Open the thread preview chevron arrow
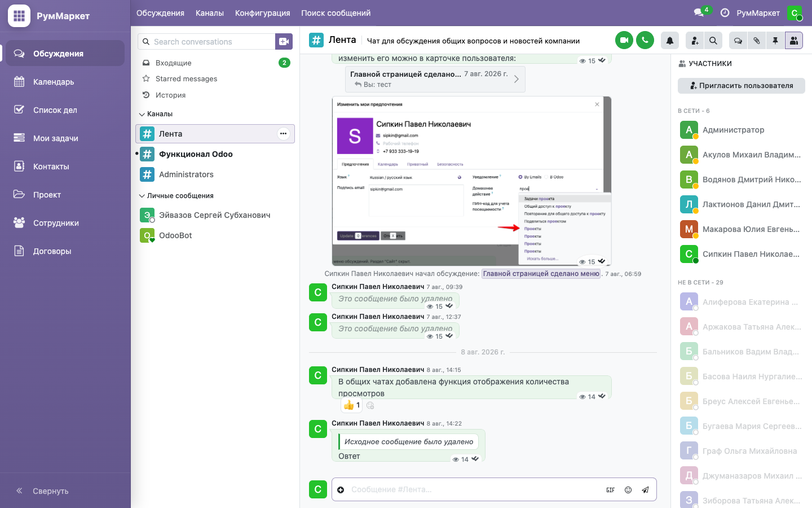The image size is (812, 508). point(517,80)
